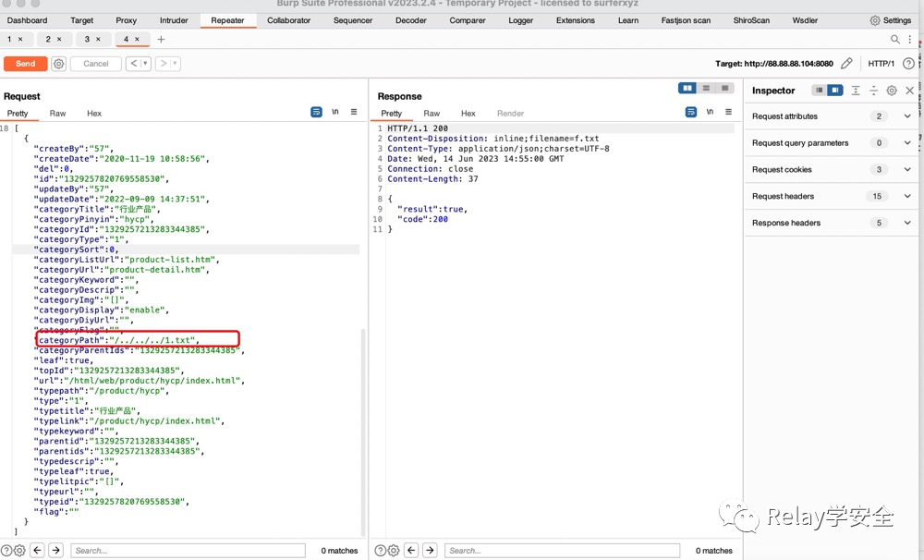Open Inspector settings gear

[892, 91]
